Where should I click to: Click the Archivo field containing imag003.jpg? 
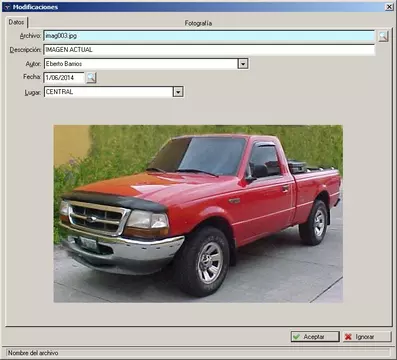[209, 36]
